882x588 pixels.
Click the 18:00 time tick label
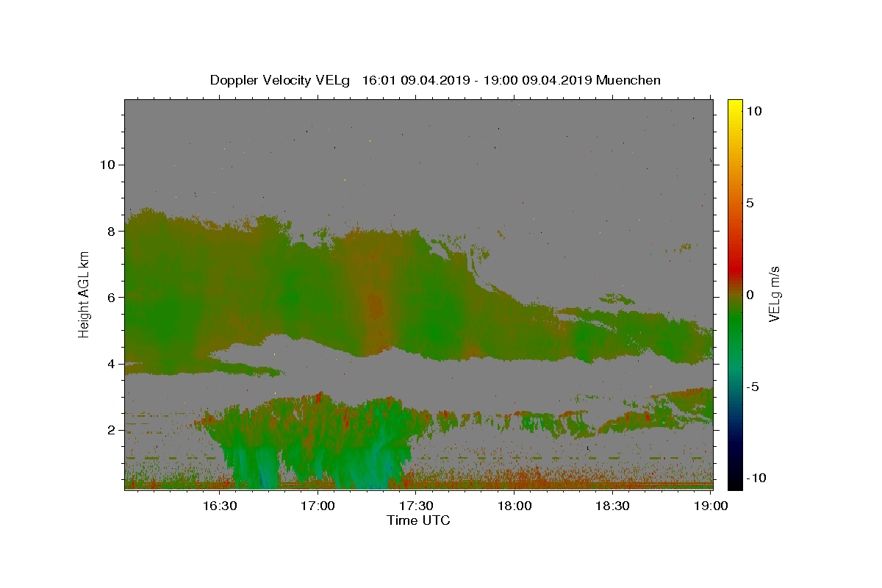coord(514,506)
